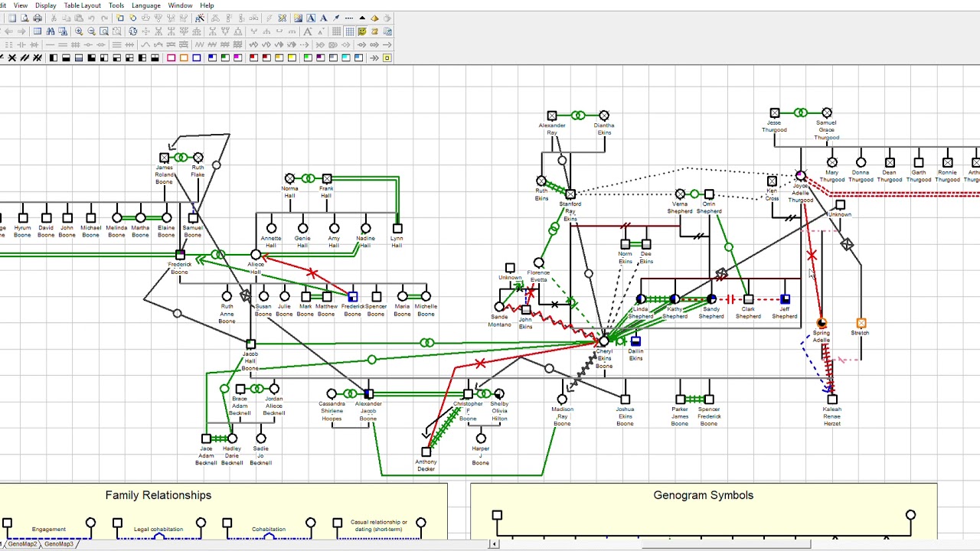980x551 pixels.
Task: Toggle the blue grid display icon
Action: pos(350,31)
